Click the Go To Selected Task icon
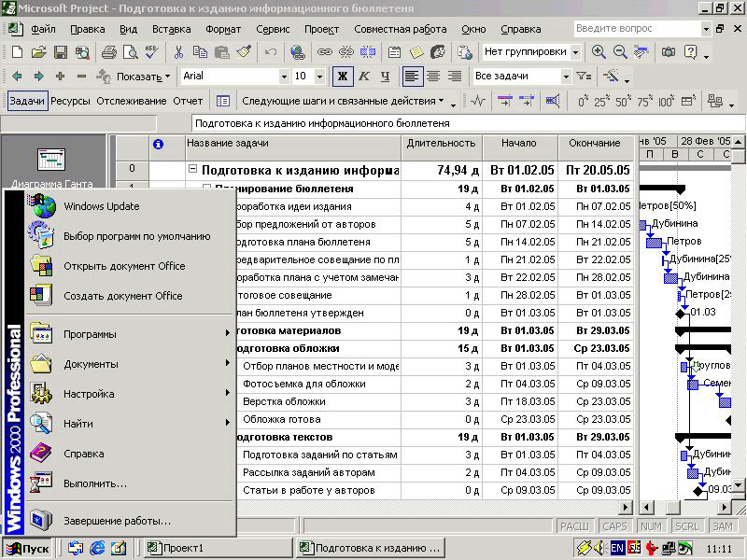Screen dimensions: 747x560 [641, 52]
